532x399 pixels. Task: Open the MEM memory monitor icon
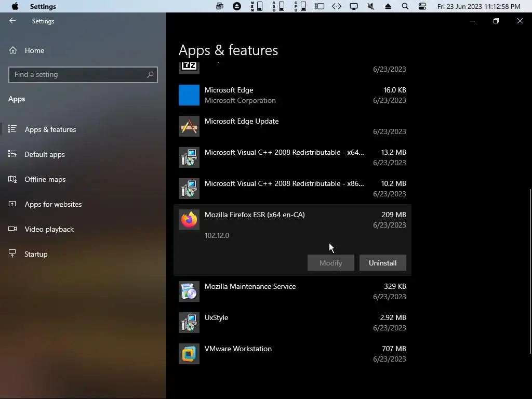pos(257,6)
